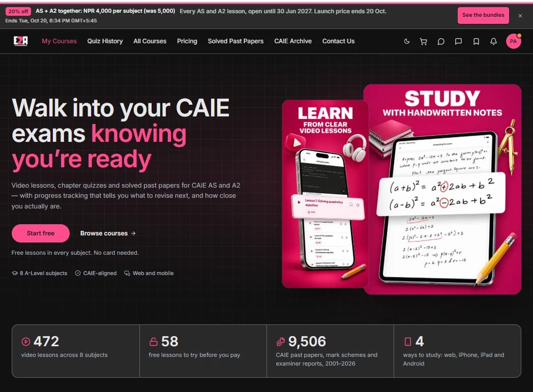Image resolution: width=533 pixels, height=392 pixels.
Task: Click the device icon beside 4
Action: point(407,342)
